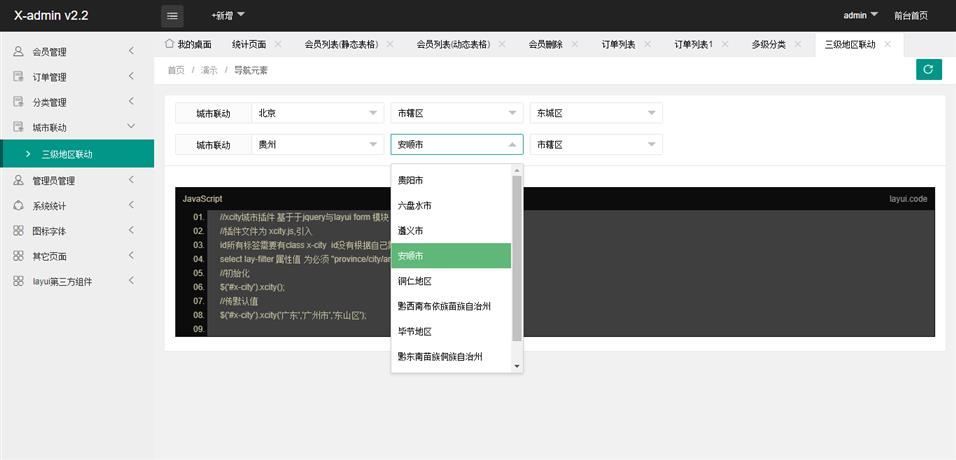Open the +新增 dropdown menu
The width and height of the screenshot is (956, 460).
pos(228,16)
